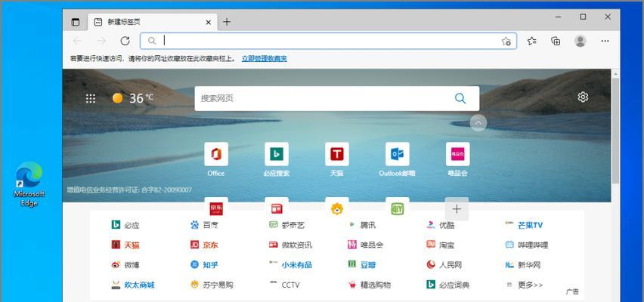Collapse quick links with chevron up
This screenshot has width=644, height=302.
(478, 122)
